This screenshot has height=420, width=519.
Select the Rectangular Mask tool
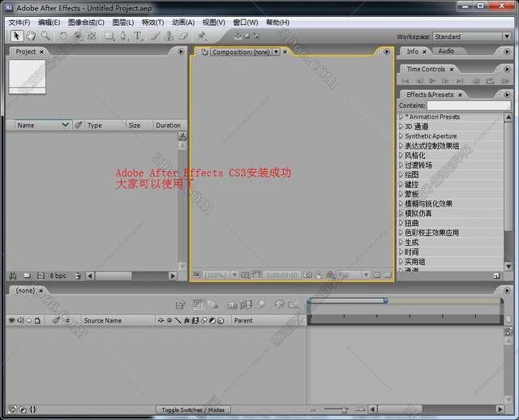click(x=109, y=36)
